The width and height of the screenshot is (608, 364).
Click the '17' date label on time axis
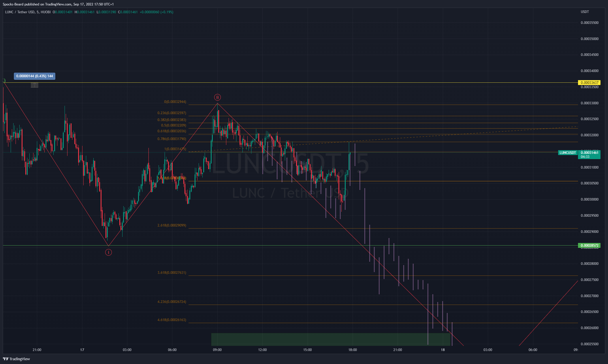(82, 350)
